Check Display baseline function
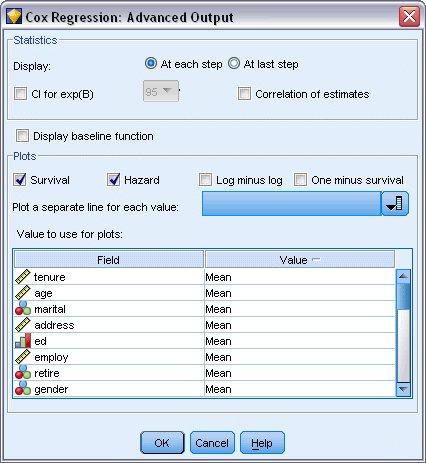Viewport: 426px width, 463px height. (x=22, y=136)
